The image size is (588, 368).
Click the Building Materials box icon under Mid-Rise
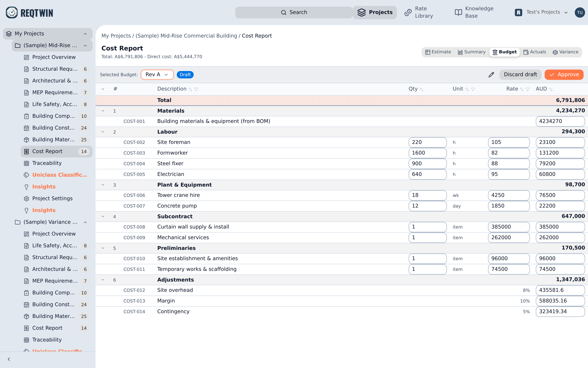coord(26,140)
